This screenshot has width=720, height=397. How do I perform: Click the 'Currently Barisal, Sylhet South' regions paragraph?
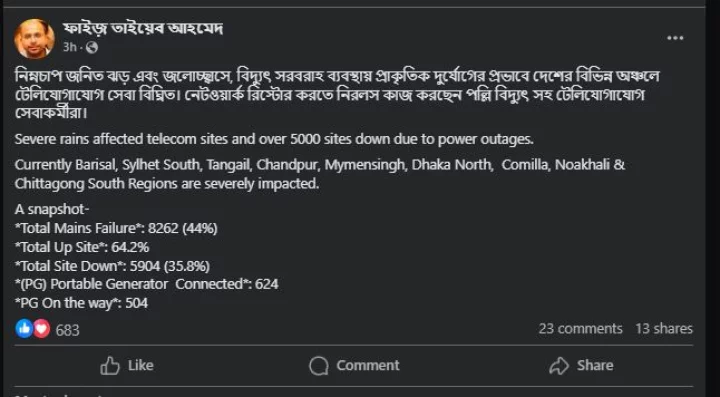[320, 174]
